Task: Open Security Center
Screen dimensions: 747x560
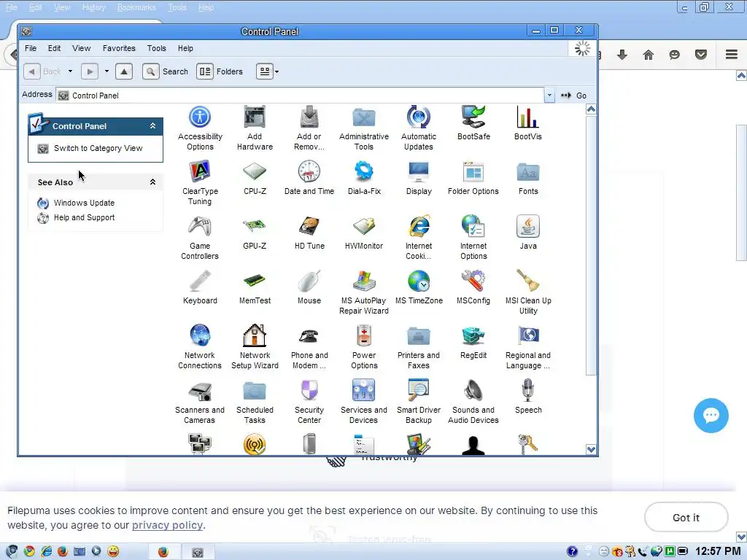Action: click(309, 402)
